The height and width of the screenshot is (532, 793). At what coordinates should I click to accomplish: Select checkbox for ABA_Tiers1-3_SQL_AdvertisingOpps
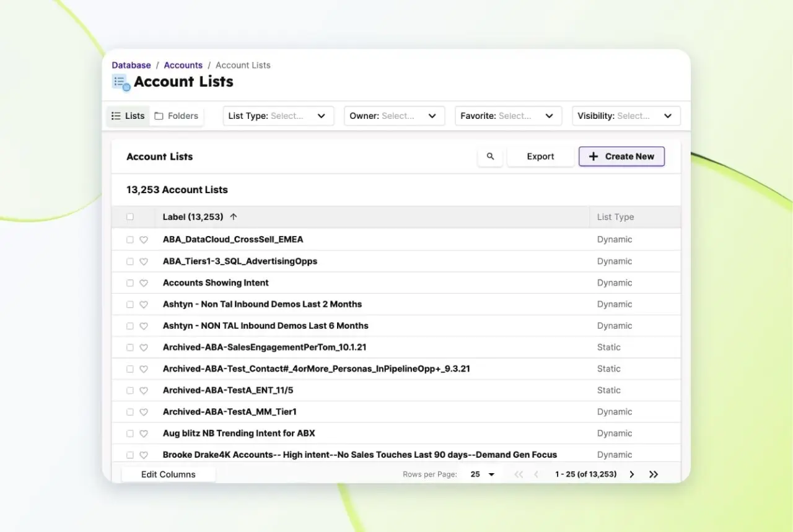pos(130,261)
